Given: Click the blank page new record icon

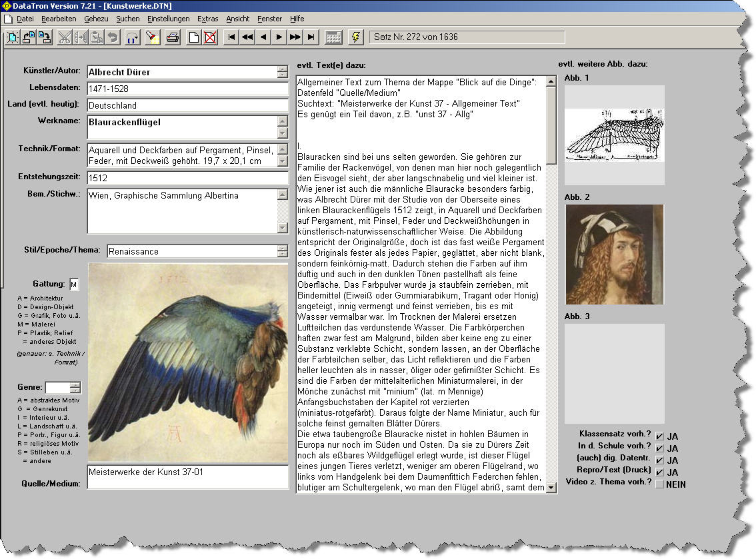Looking at the screenshot, I should pos(193,37).
